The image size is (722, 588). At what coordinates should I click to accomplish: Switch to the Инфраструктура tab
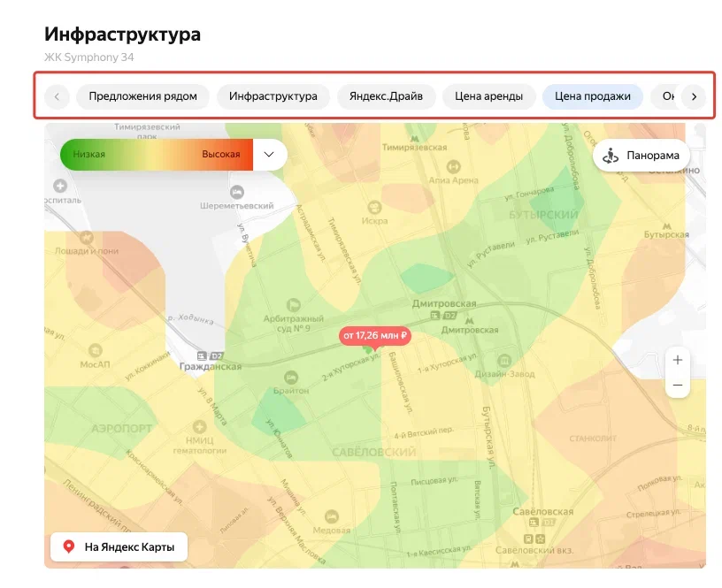[x=273, y=96]
